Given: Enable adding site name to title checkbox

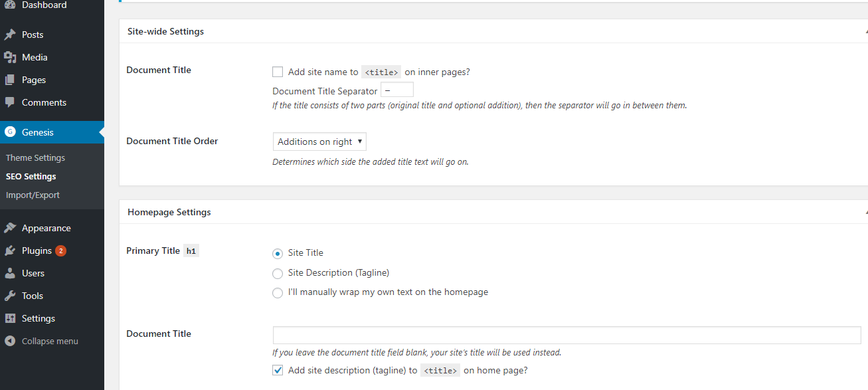Looking at the screenshot, I should [x=278, y=72].
